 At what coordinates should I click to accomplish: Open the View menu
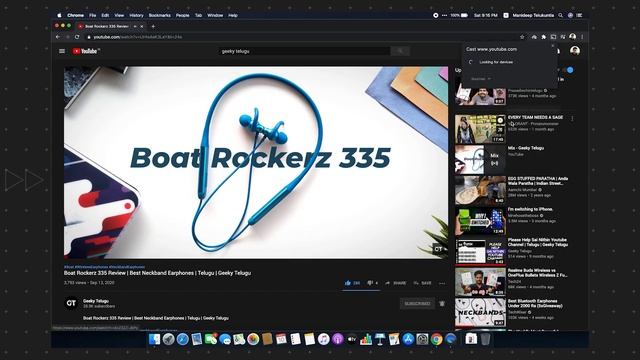click(x=119, y=15)
